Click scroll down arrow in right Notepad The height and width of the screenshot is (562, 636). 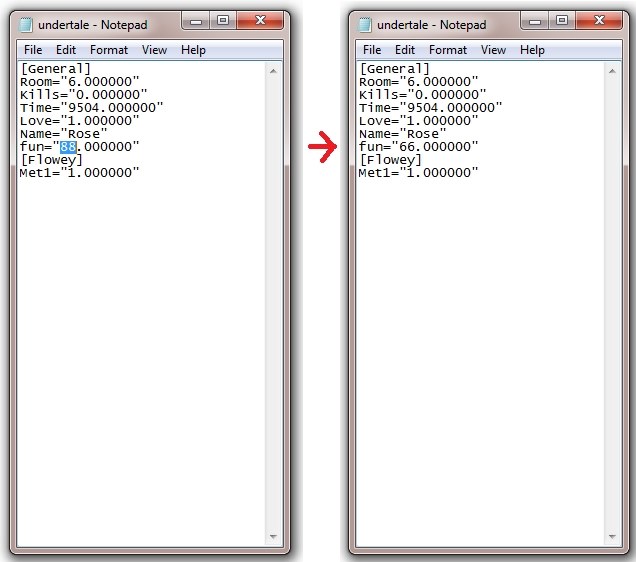612,536
